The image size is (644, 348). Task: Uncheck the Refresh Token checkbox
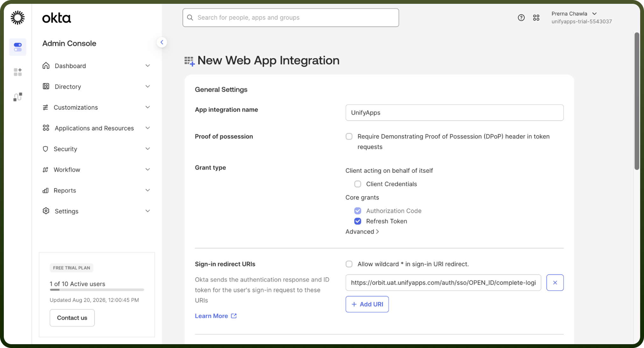pyautogui.click(x=358, y=221)
